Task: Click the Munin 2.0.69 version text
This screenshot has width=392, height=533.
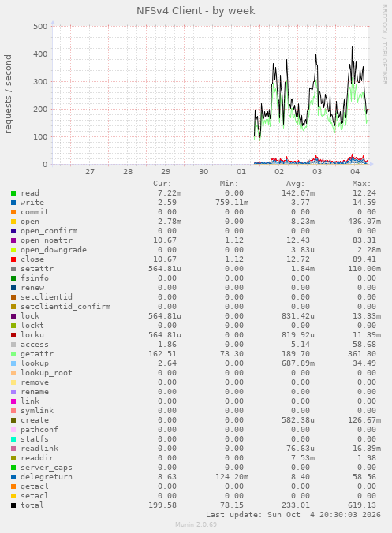Action: coord(196,524)
